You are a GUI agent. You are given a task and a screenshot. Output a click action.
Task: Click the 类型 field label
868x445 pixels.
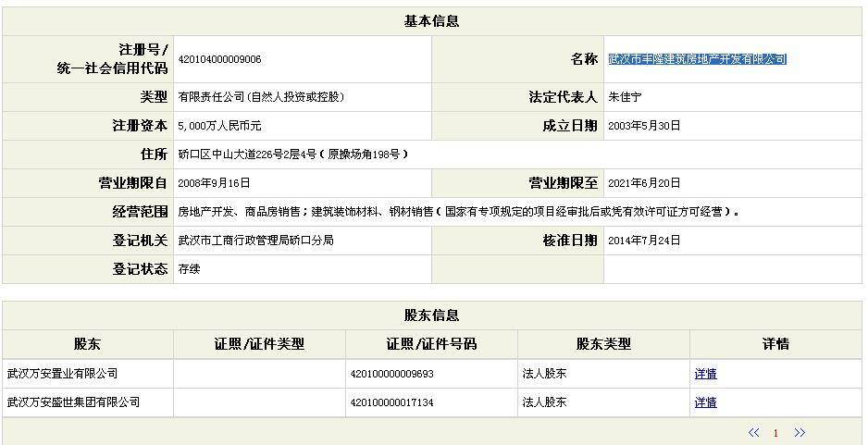tap(154, 97)
